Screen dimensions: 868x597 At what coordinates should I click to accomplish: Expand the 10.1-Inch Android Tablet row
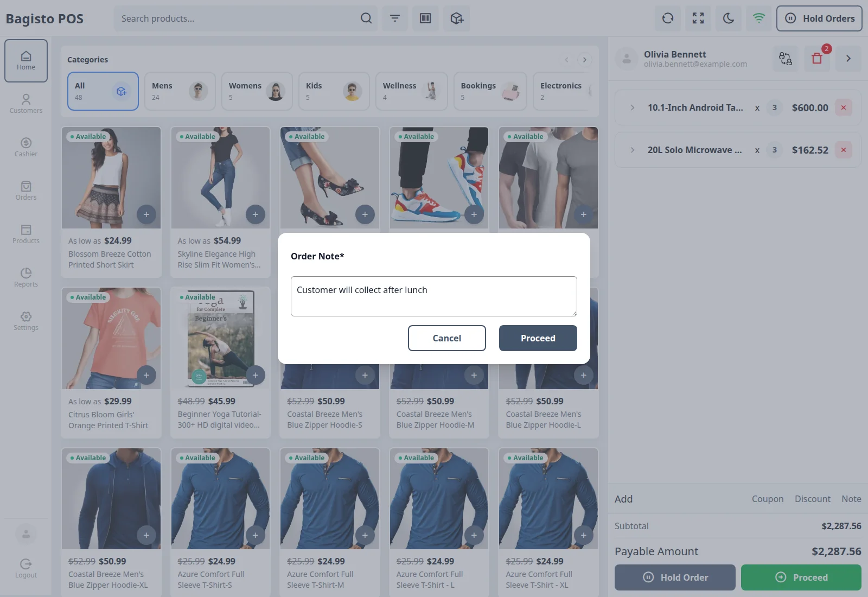pyautogui.click(x=633, y=107)
